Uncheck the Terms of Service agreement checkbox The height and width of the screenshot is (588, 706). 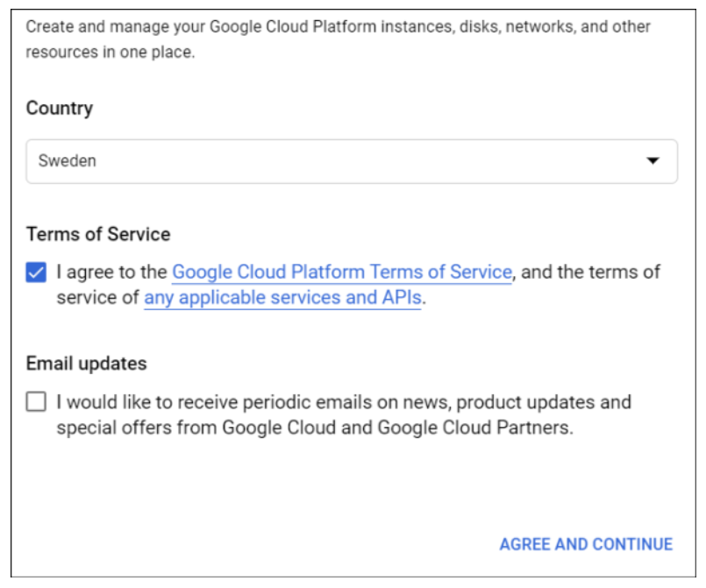pyautogui.click(x=36, y=273)
